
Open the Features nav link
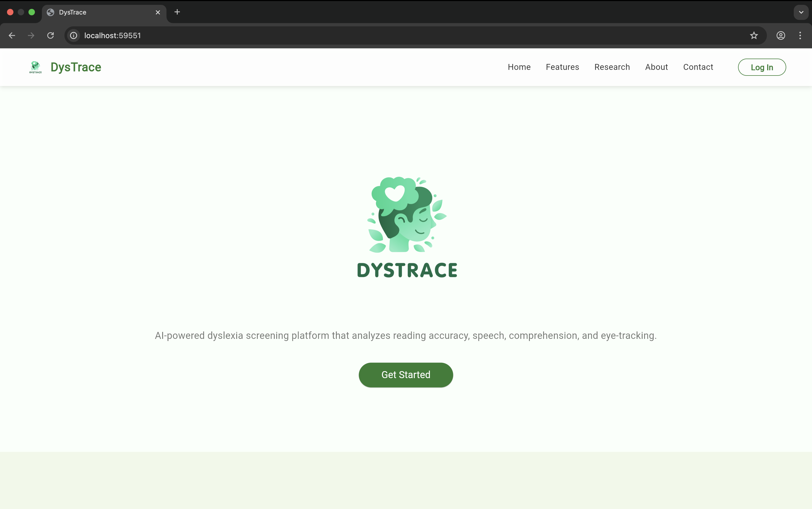562,67
